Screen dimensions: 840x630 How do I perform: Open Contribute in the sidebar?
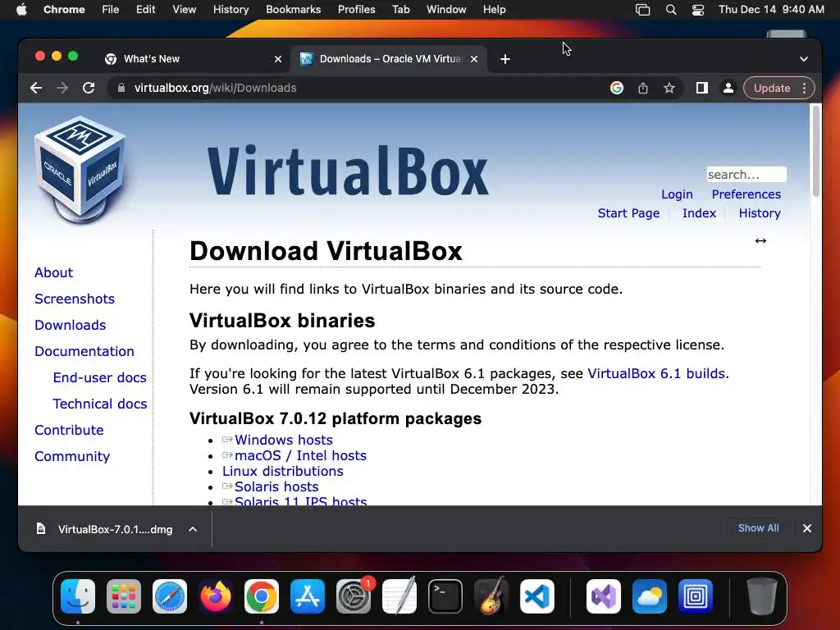click(69, 430)
